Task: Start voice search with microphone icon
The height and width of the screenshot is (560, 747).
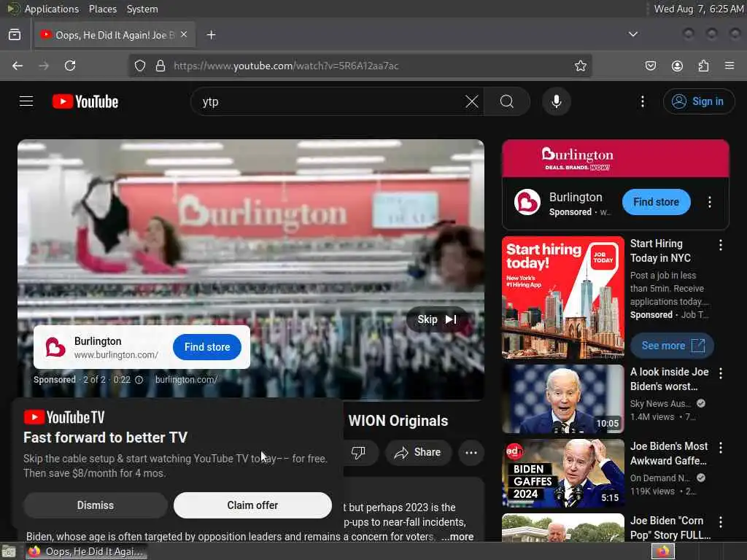Action: click(556, 101)
